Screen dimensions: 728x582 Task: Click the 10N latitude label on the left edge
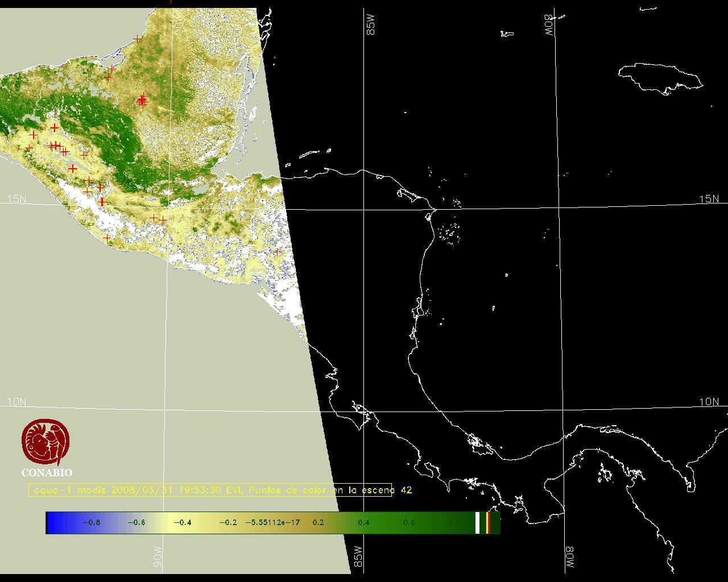pyautogui.click(x=16, y=402)
